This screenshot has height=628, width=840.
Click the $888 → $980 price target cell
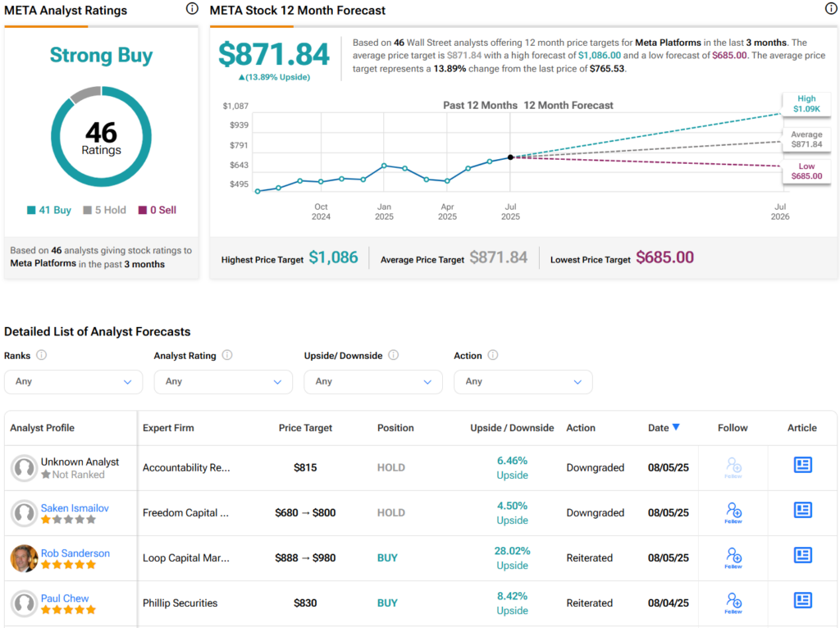[305, 557]
